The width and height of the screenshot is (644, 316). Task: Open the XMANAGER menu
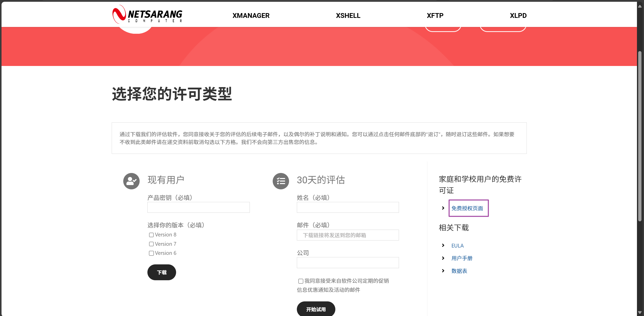[251, 16]
